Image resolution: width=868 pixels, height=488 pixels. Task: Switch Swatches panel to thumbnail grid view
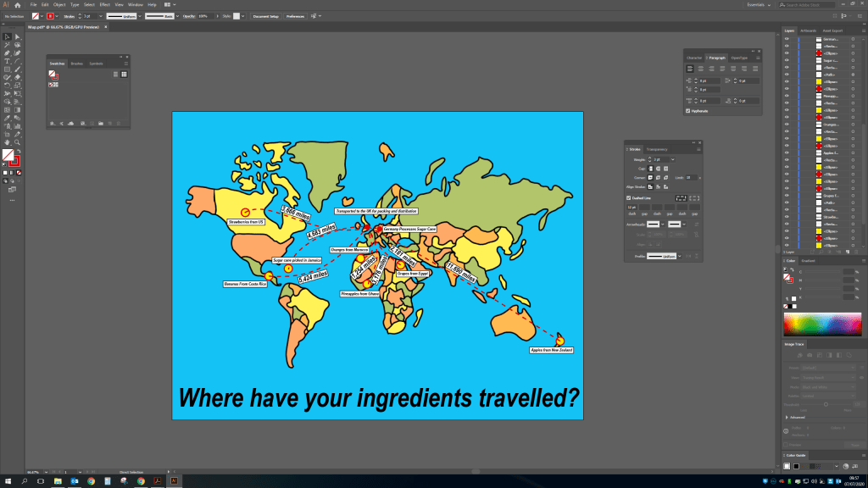pos(122,75)
